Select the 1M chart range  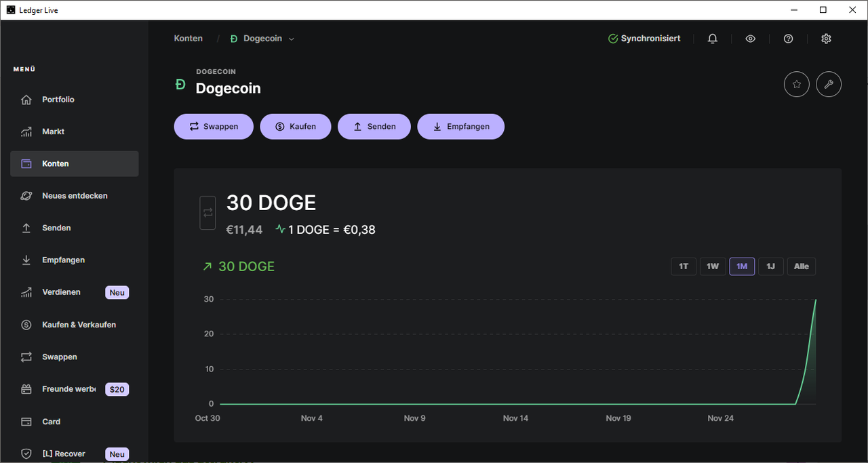[x=742, y=266]
